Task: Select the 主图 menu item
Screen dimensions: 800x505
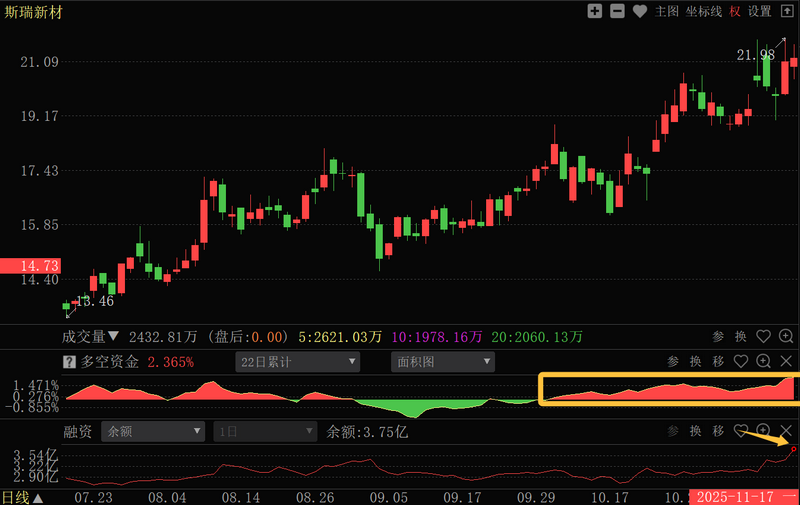Action: pos(667,11)
